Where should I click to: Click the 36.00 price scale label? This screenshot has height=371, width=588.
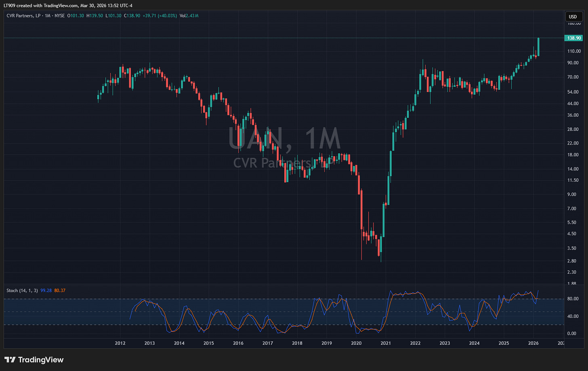[x=573, y=115]
